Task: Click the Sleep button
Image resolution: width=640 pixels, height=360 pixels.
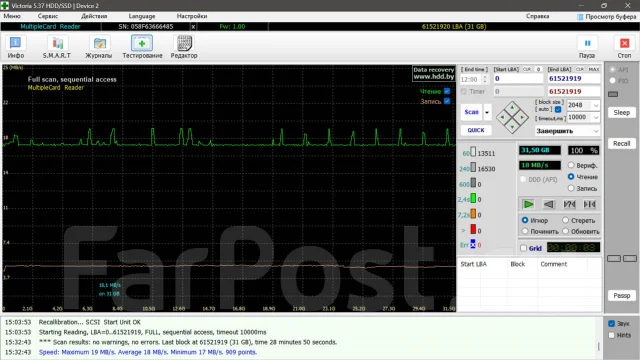Action: tap(622, 113)
